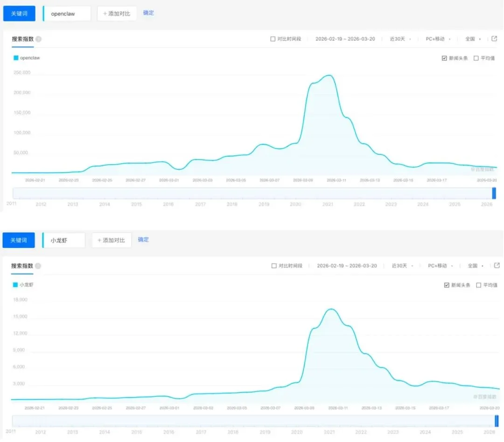Click timeline range handle under openclaw chart
The width and height of the screenshot is (504, 442).
[x=494, y=193]
